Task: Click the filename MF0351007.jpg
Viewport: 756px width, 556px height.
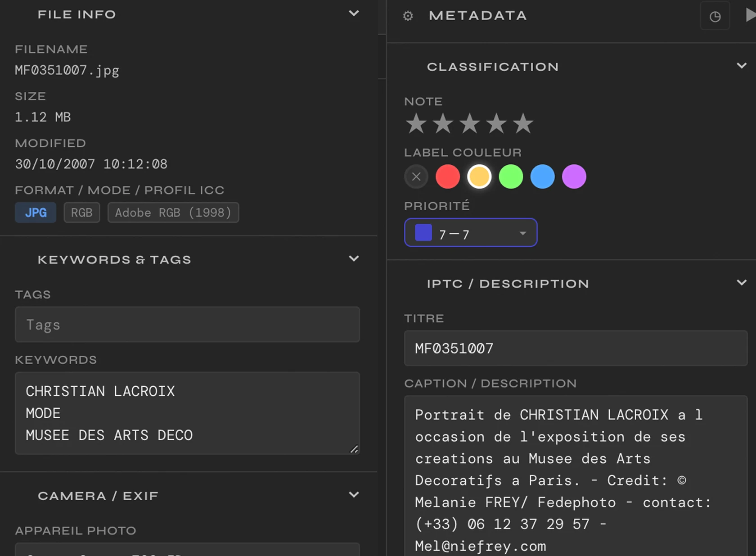Action: click(x=67, y=71)
